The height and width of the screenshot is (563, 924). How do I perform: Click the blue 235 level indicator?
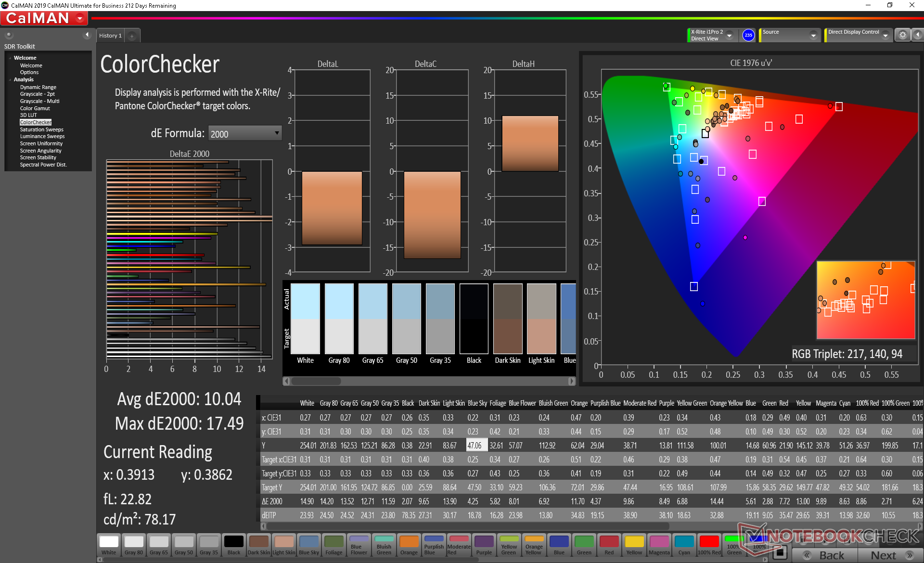click(x=748, y=35)
